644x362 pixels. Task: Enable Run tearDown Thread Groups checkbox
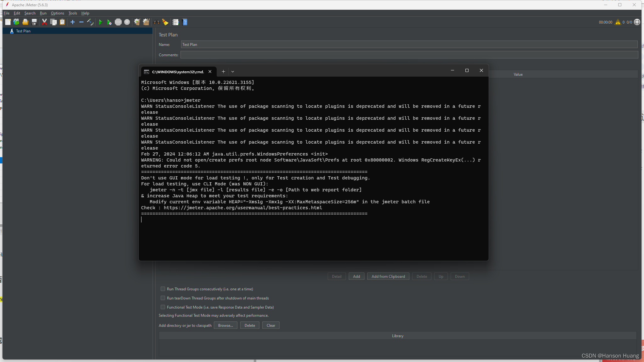[163, 298]
